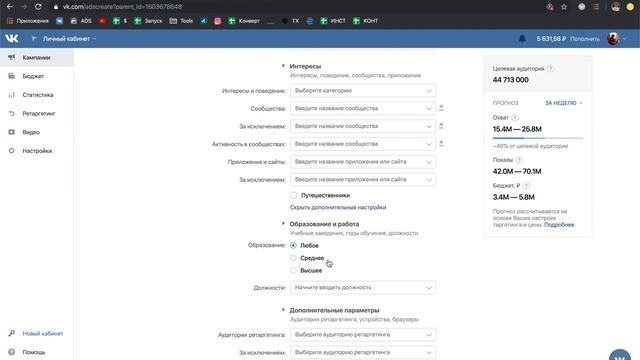Click the browser forward arrow
640x360 pixels.
pyautogui.click(x=24, y=7)
